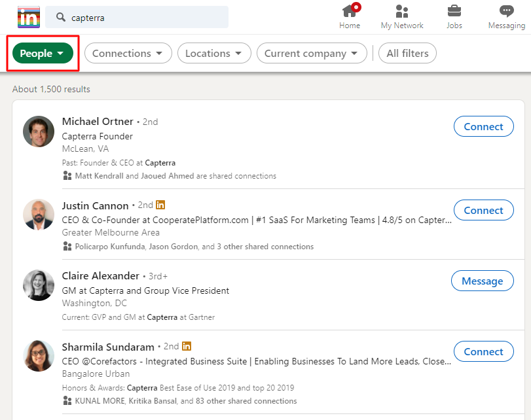Click shared connections icon under Sharmila Sundaram
Viewport: 531px width, 420px height.
click(67, 401)
